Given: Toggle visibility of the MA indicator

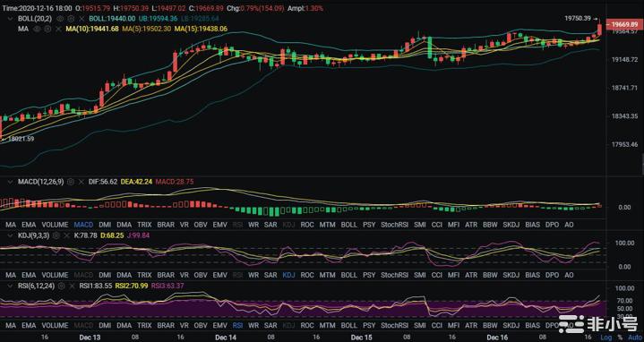Looking at the screenshot, I should [x=37, y=29].
